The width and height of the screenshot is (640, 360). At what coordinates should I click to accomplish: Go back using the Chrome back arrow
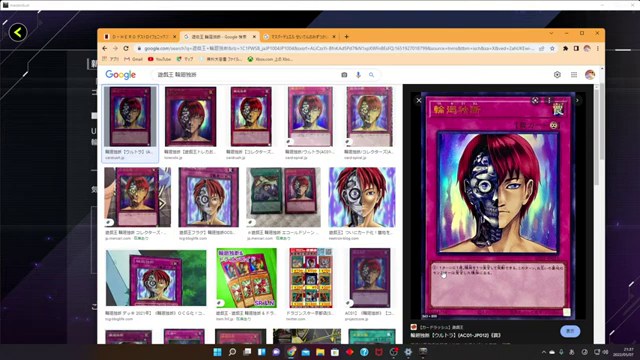(105, 48)
